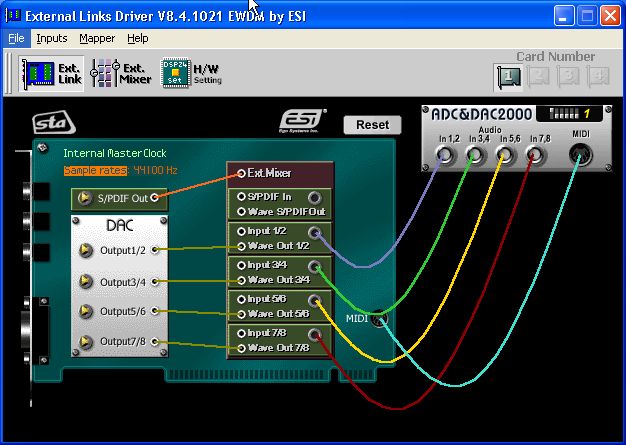Click the Output5/6 connection dot

click(155, 311)
